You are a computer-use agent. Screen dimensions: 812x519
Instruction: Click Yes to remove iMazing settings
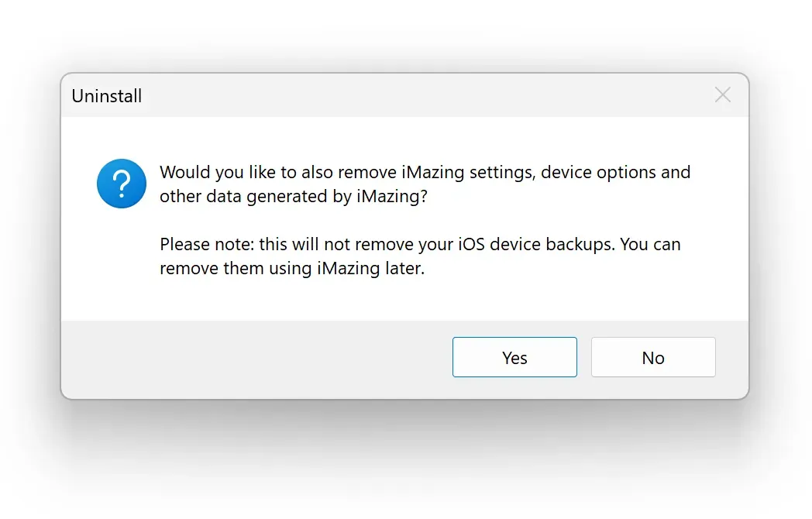[x=514, y=357]
